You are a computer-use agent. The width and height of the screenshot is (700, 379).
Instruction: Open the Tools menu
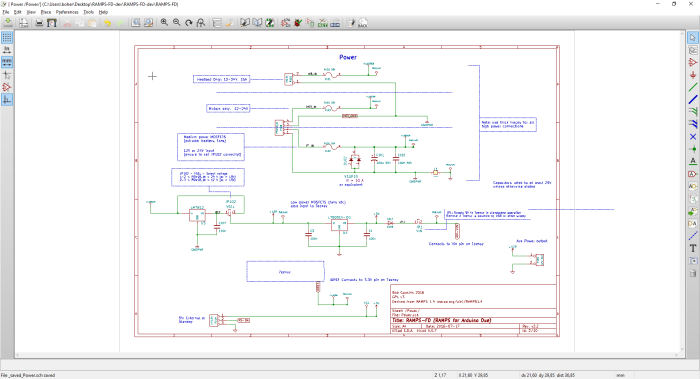click(x=88, y=12)
